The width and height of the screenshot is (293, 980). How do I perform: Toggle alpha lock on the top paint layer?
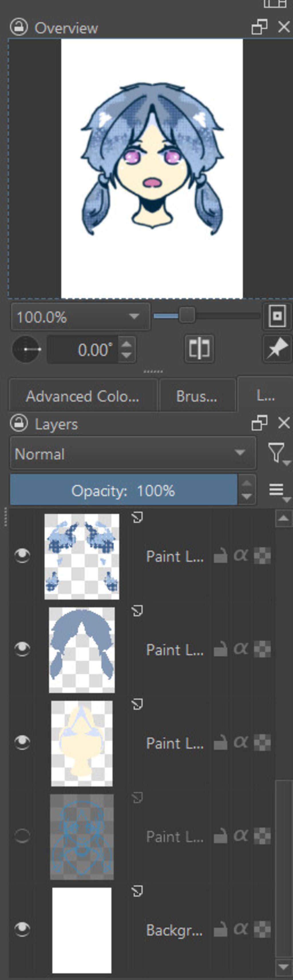click(x=241, y=556)
